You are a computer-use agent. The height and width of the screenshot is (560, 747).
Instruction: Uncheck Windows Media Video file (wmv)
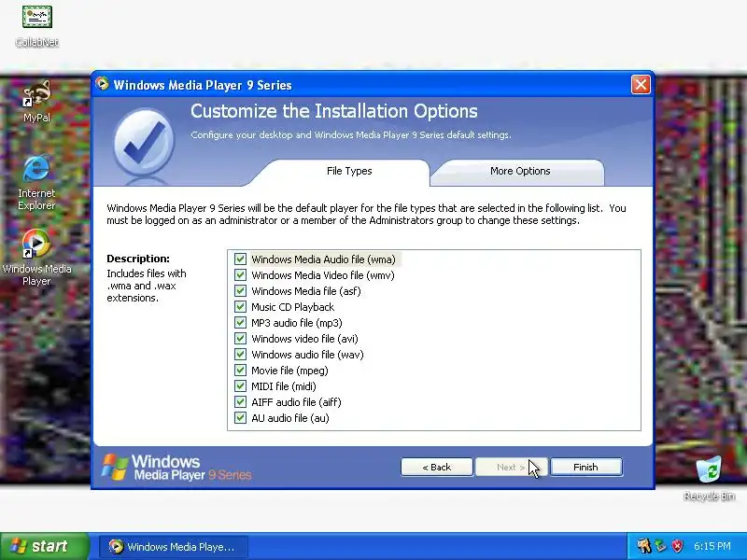click(240, 275)
